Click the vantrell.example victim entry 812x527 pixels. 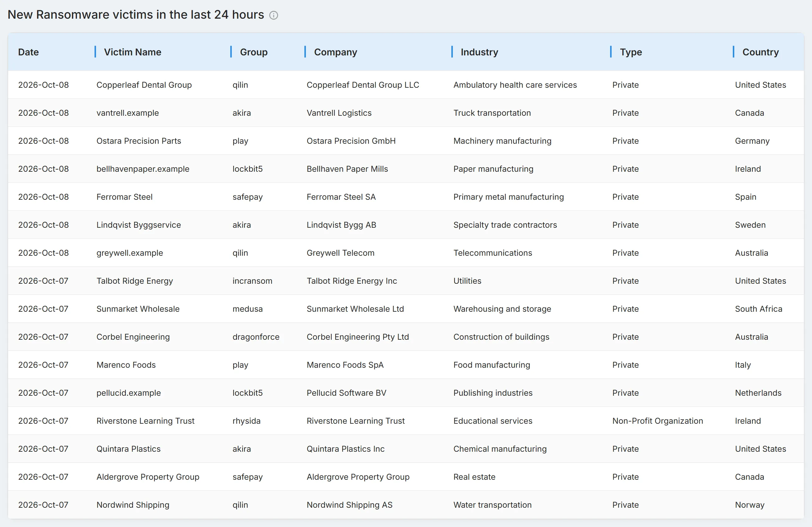(128, 113)
